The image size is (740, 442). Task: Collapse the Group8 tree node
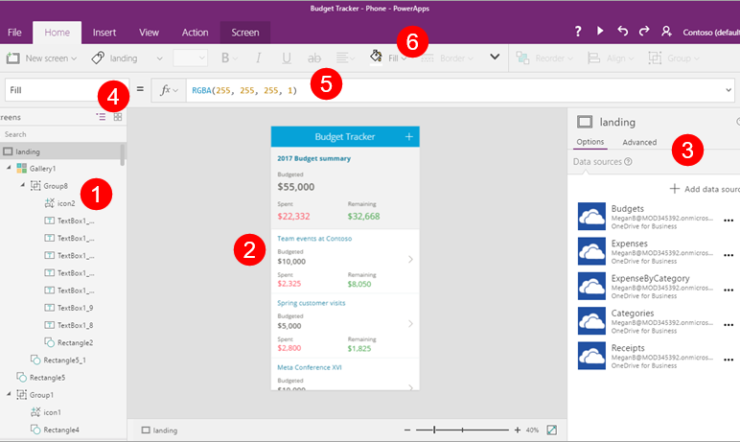pyautogui.click(x=22, y=185)
